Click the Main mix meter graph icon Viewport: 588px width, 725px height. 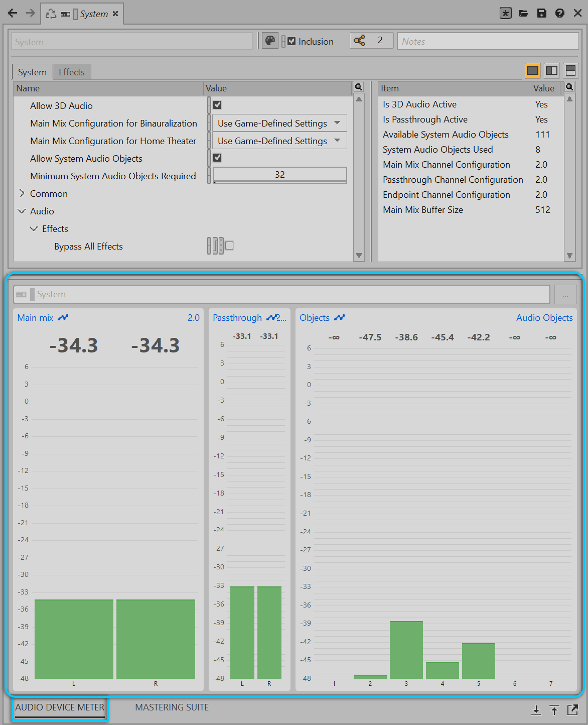63,318
